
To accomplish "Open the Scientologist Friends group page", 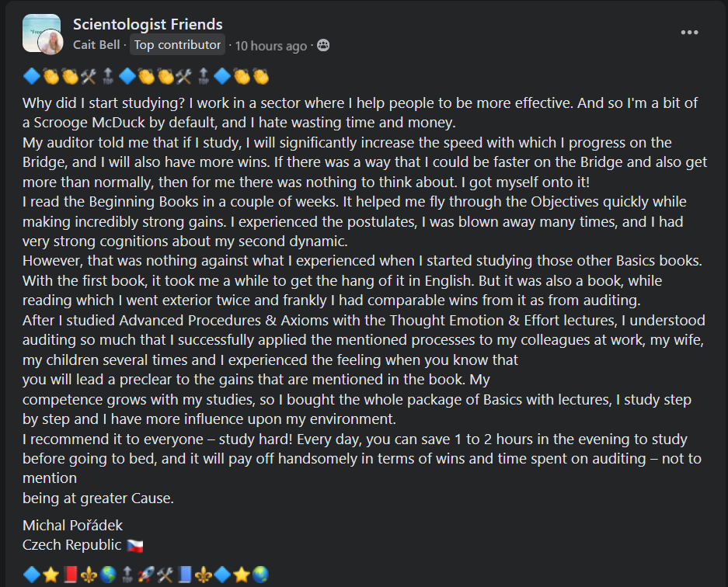I will coord(148,25).
